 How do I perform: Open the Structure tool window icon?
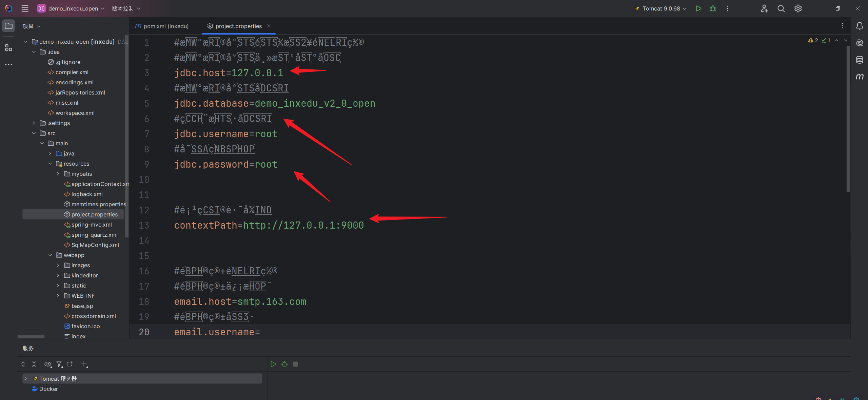pos(8,48)
